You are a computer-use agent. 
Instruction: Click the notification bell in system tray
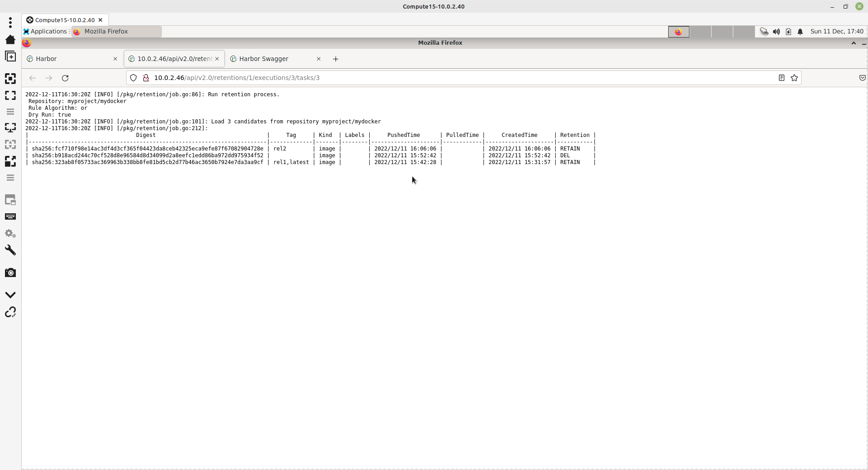pos(800,32)
